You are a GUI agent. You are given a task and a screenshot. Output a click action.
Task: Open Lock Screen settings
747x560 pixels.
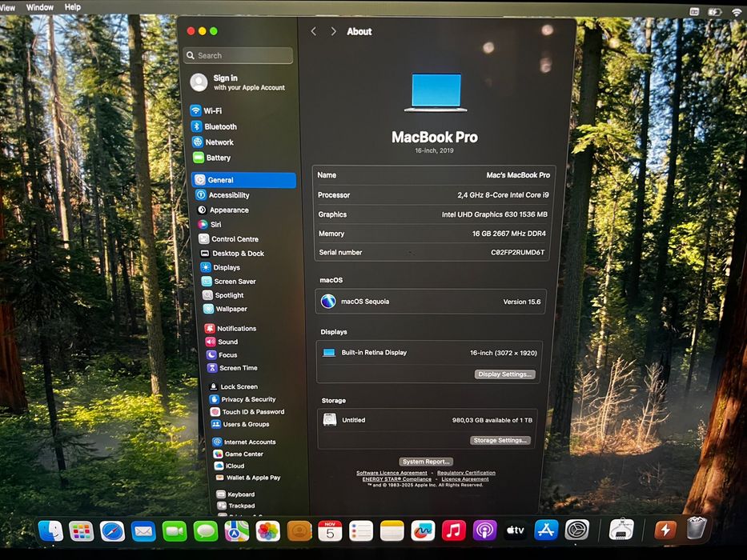[234, 386]
